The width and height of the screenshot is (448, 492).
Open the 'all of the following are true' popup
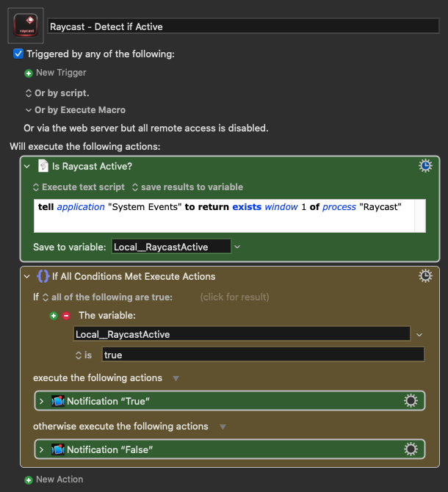(x=107, y=297)
